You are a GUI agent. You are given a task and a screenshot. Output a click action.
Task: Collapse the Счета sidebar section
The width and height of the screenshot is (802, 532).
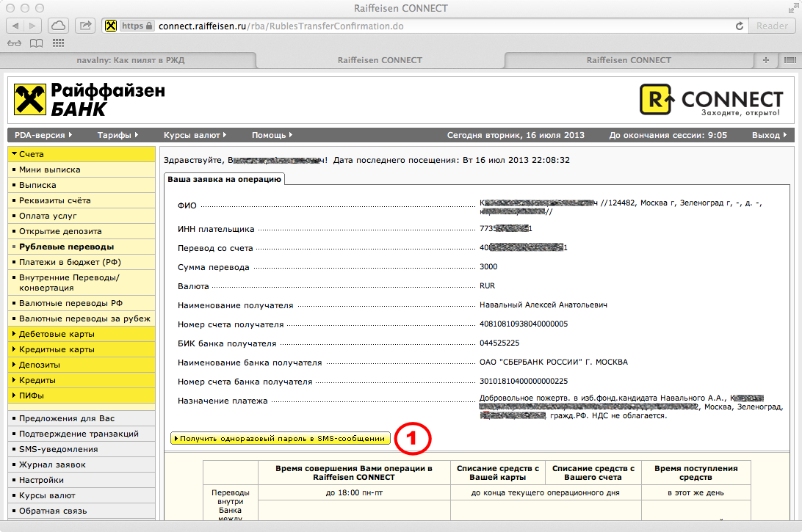pyautogui.click(x=82, y=154)
